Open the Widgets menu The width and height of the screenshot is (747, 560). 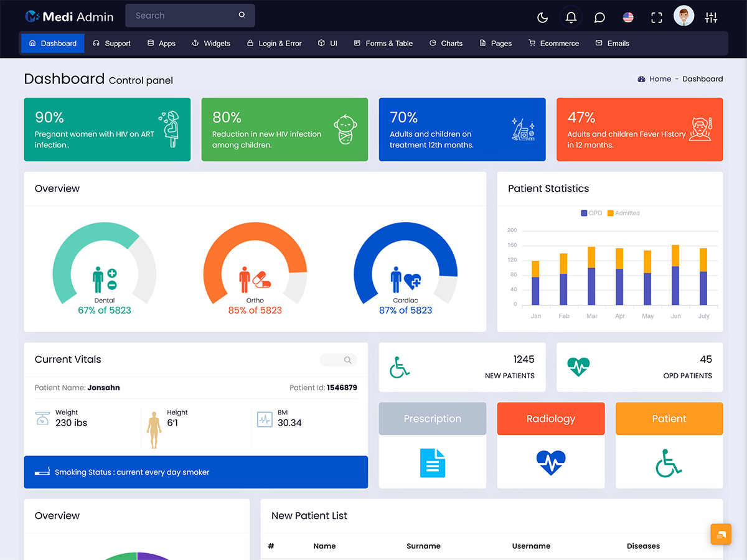[211, 44]
